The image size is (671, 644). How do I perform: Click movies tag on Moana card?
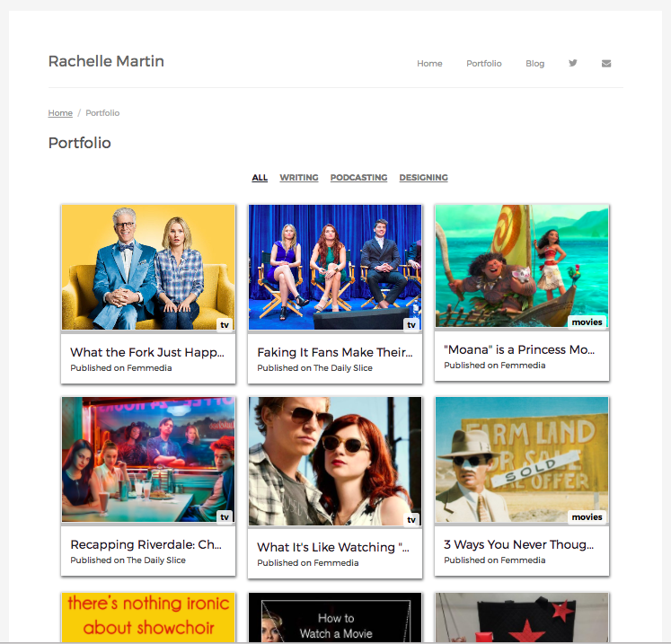pyautogui.click(x=587, y=322)
